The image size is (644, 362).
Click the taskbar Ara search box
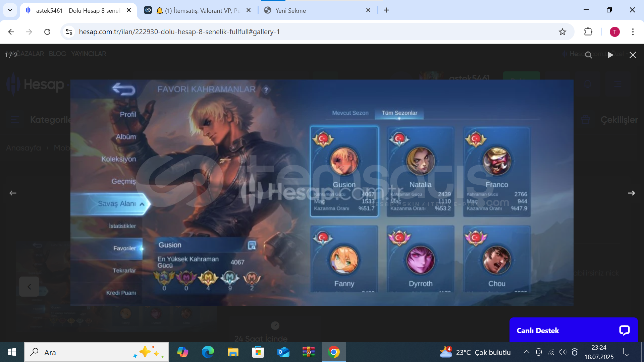[x=97, y=352]
